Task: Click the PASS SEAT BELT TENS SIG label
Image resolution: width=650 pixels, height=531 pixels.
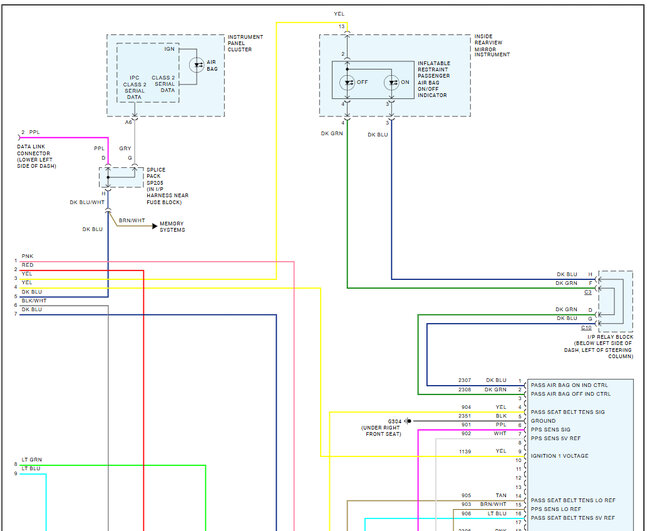Action: tap(568, 412)
